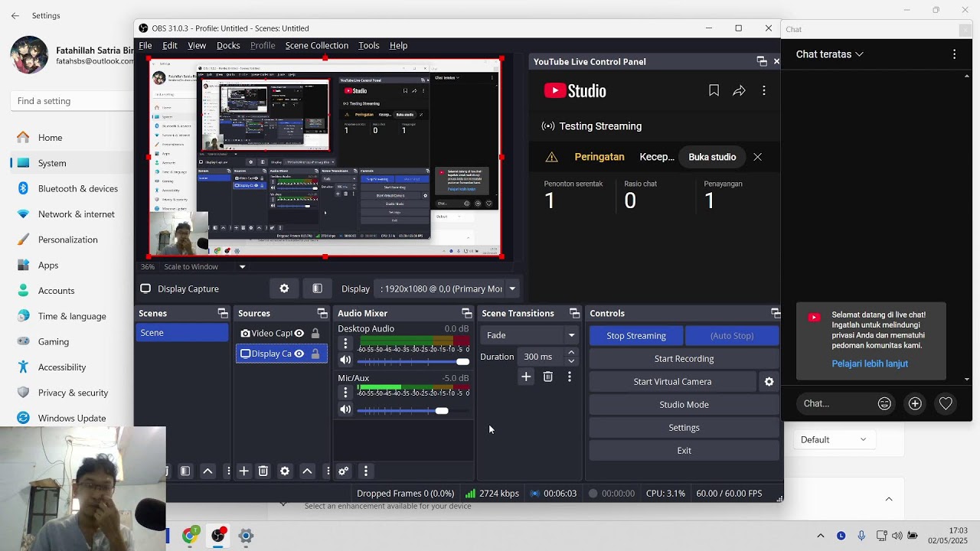Click Stop Streaming

(635, 336)
